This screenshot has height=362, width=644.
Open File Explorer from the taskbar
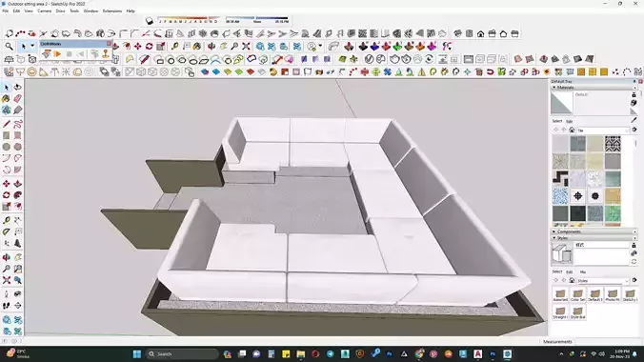pos(301,353)
